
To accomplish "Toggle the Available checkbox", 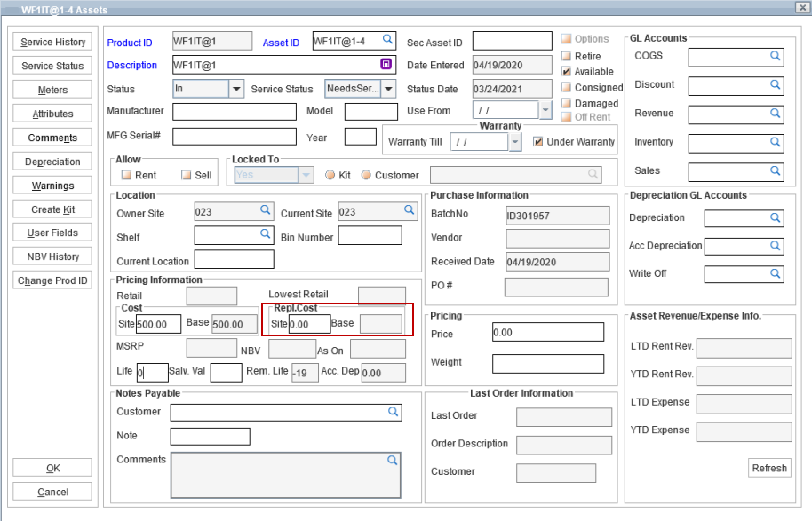I will (566, 71).
